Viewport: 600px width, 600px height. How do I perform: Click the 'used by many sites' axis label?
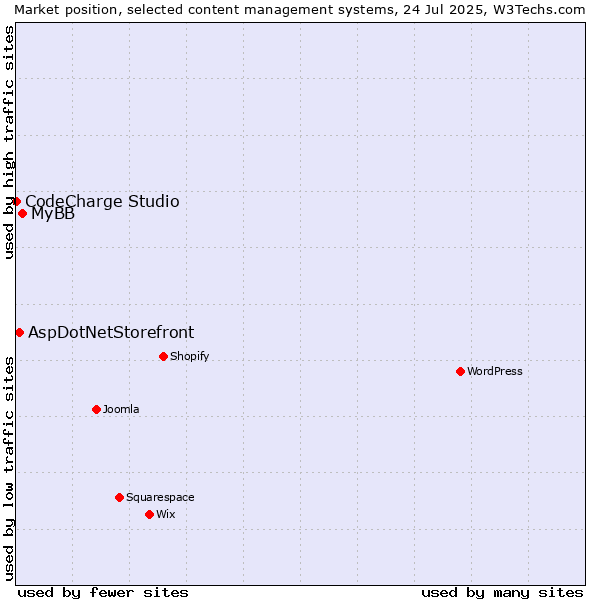point(502,593)
